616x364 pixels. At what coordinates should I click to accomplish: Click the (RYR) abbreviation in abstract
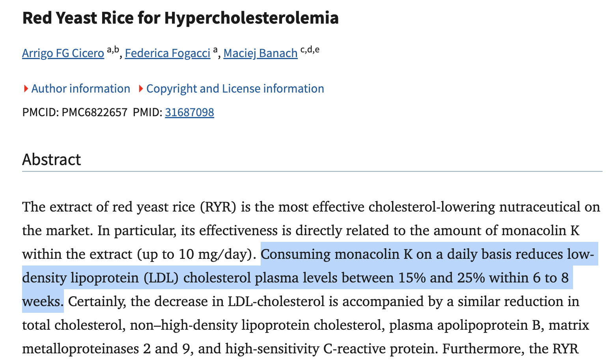click(x=218, y=207)
